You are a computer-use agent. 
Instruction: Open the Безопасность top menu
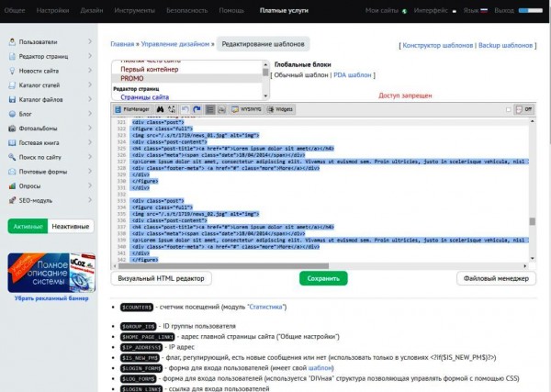click(x=187, y=10)
